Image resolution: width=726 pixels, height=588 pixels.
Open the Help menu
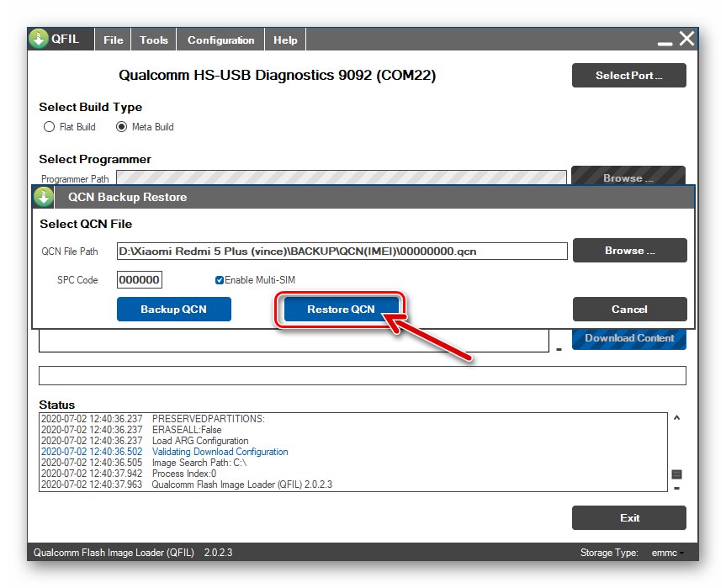click(x=285, y=40)
